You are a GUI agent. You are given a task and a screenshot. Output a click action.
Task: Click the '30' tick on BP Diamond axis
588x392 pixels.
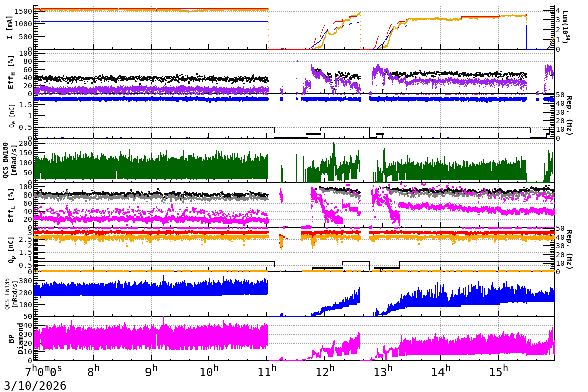point(28,334)
